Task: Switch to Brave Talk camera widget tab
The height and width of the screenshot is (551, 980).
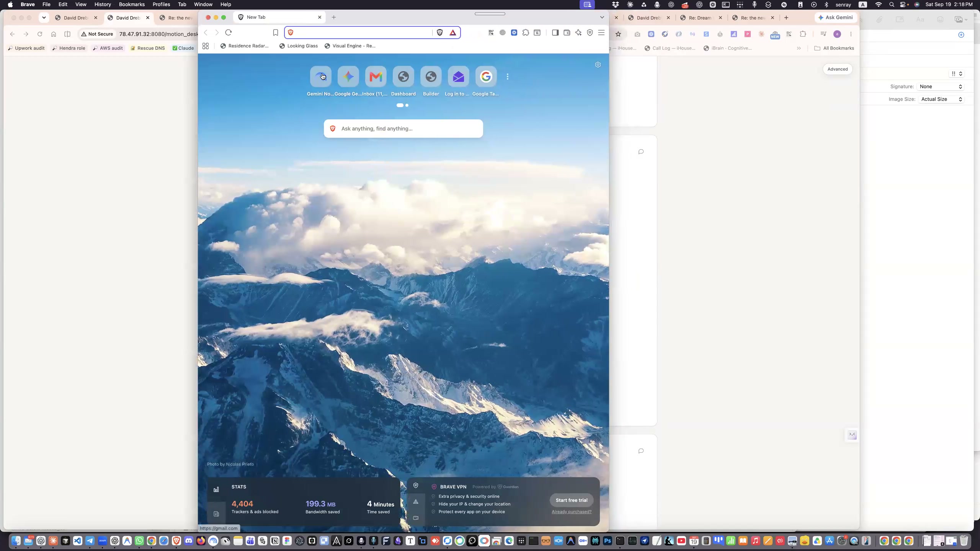Action: coord(416,518)
